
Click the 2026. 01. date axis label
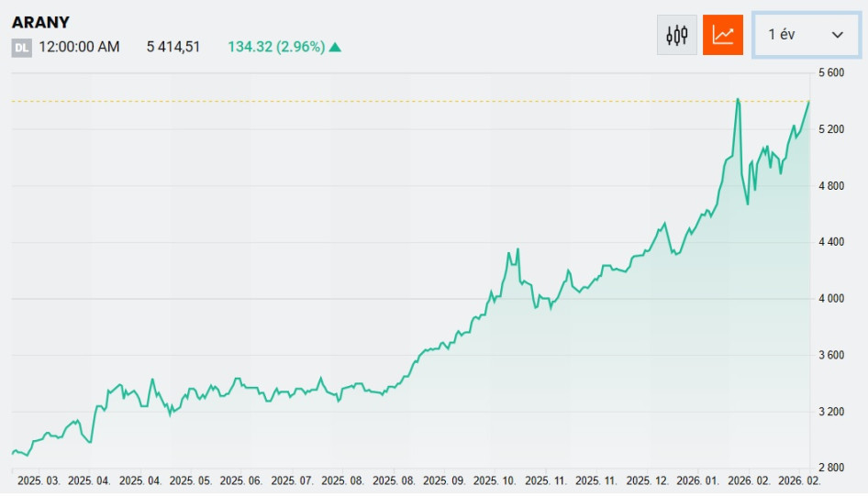pos(698,480)
